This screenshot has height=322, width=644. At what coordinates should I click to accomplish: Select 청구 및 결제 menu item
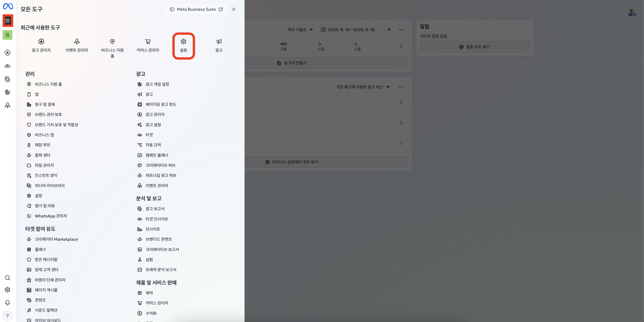[x=45, y=104]
